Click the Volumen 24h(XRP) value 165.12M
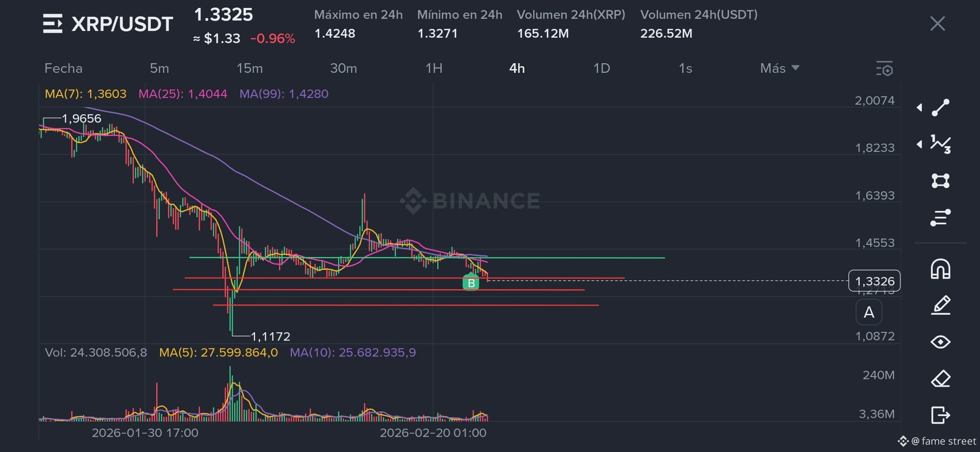The image size is (980, 452). (x=543, y=33)
